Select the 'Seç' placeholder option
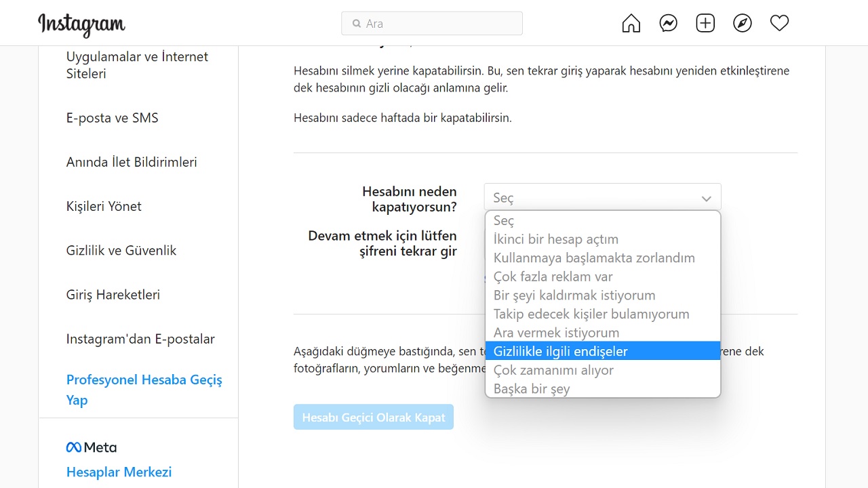The height and width of the screenshot is (488, 868). (x=603, y=221)
